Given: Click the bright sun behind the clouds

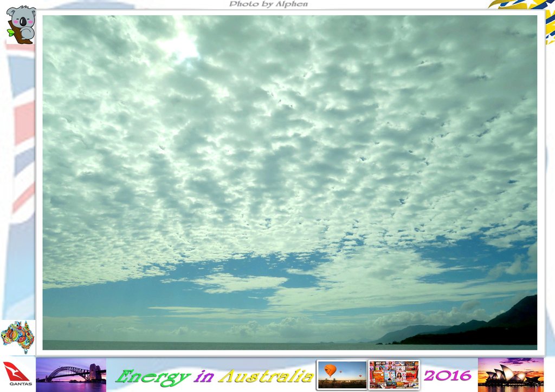Looking at the screenshot, I should [x=182, y=46].
